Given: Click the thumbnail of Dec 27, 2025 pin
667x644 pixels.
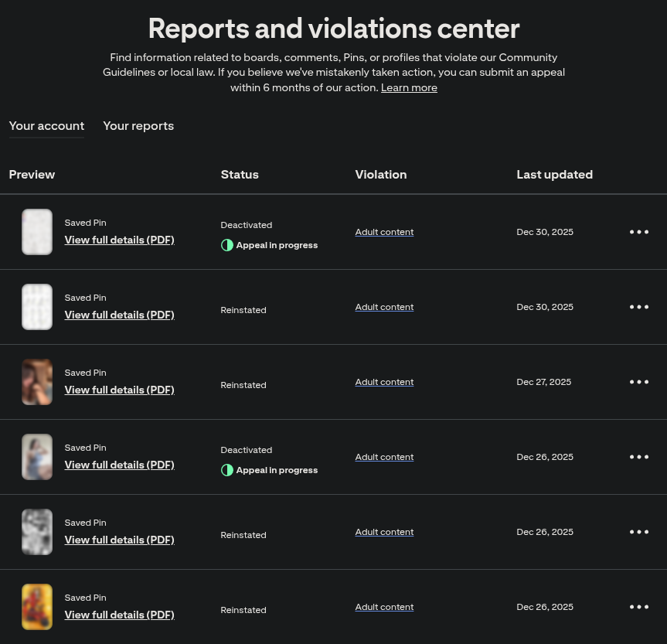Looking at the screenshot, I should (37, 382).
